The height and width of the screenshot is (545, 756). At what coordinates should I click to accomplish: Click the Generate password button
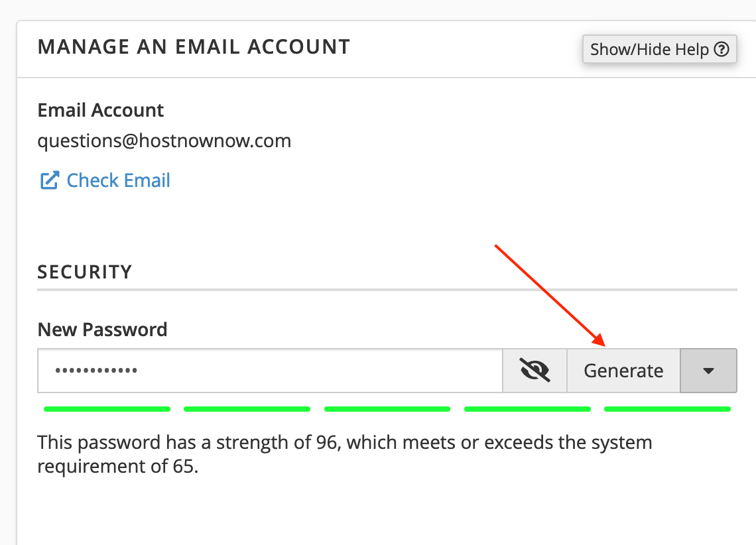tap(623, 371)
